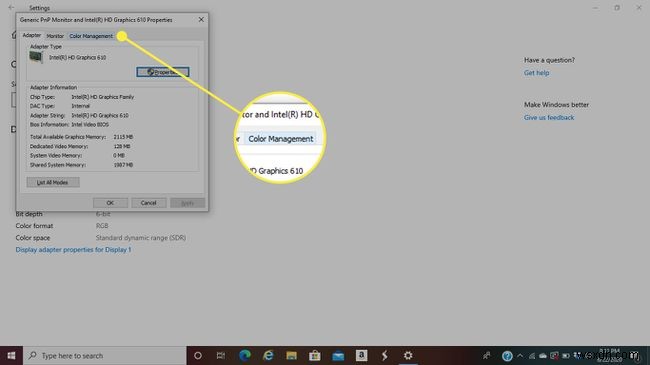Screen dimensions: 650x365
Task: Click Shared System Memory value 1987 MB
Action: click(x=123, y=165)
